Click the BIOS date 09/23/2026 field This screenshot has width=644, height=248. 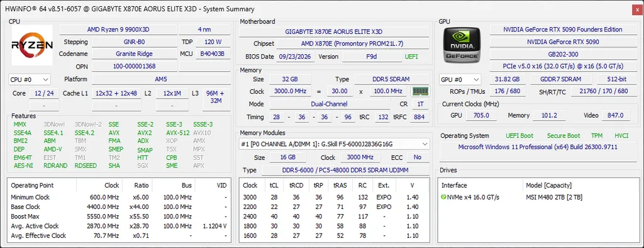pos(296,57)
